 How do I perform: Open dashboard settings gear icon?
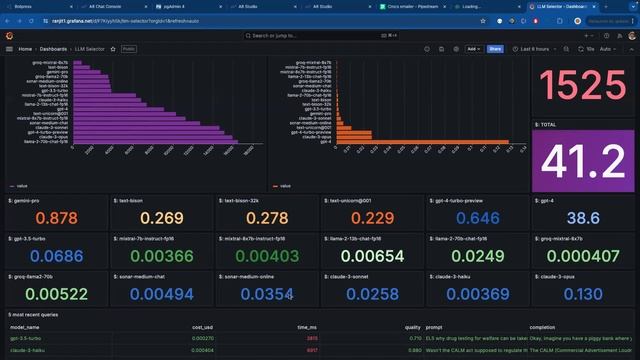click(x=456, y=49)
